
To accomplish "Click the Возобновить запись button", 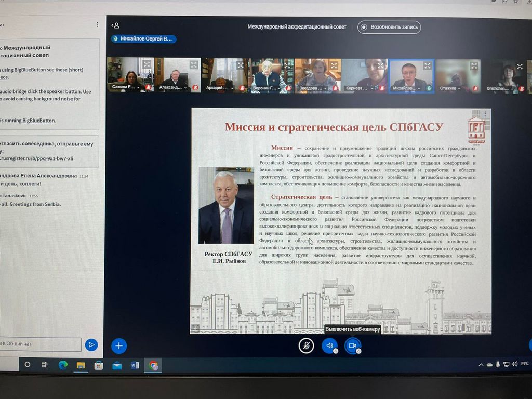I will [389, 27].
